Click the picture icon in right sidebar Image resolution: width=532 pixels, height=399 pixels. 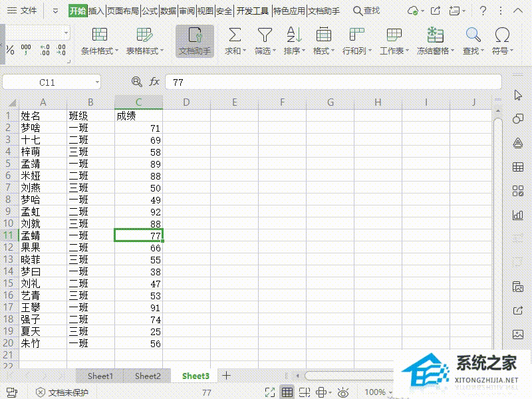[518, 334]
